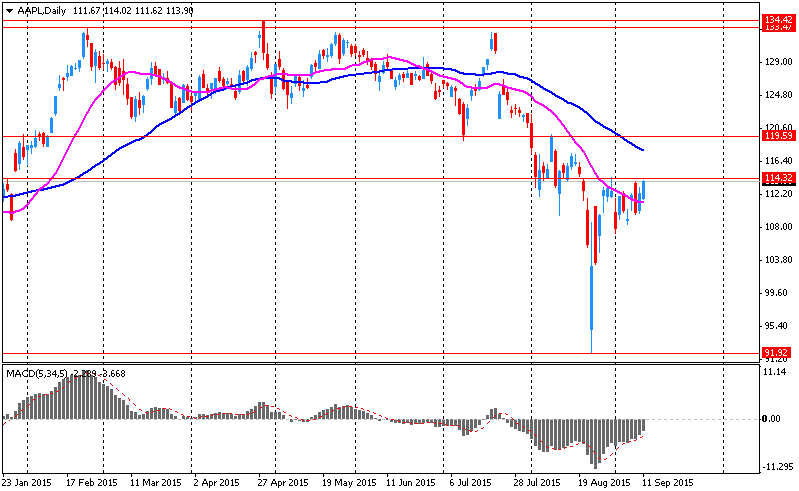Click the 112.20 price axis label
Image resolution: width=799 pixels, height=491 pixels.
778,194
